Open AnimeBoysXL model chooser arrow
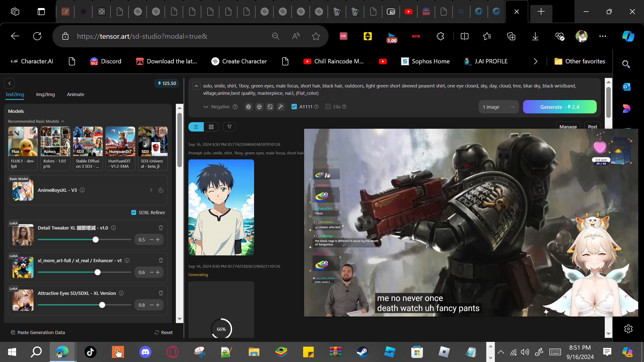This screenshot has height=362, width=644. click(151, 190)
